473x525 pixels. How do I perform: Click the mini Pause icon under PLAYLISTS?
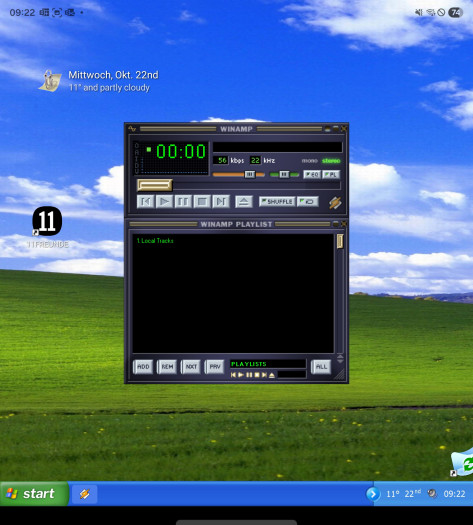pyautogui.click(x=249, y=375)
